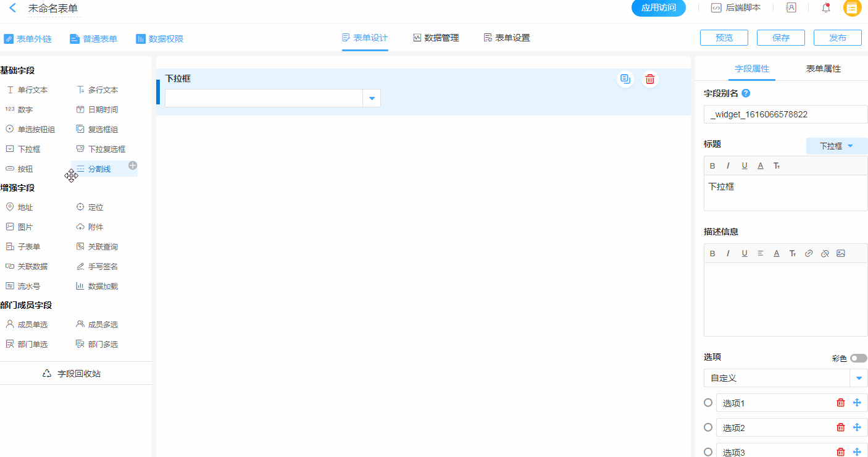Open the 数据管理 tab
Viewport: 868px width, 457px height.
point(436,38)
